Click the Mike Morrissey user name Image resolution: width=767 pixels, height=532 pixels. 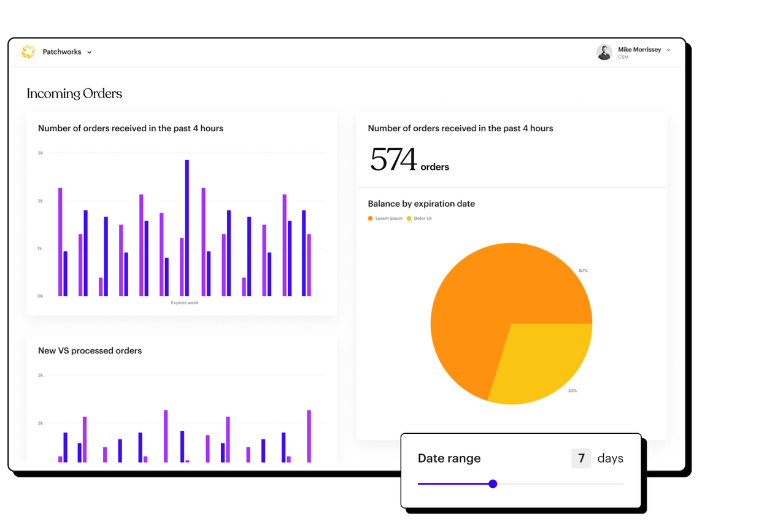coord(639,50)
